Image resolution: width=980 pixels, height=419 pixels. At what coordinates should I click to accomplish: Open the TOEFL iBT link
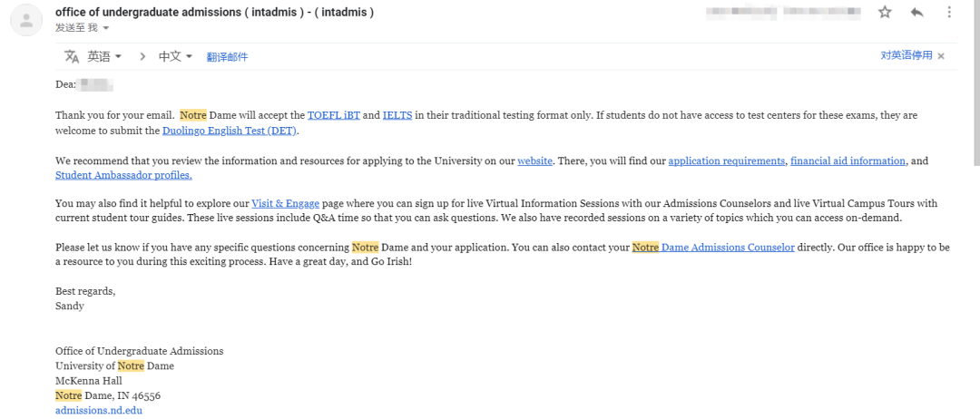click(333, 115)
